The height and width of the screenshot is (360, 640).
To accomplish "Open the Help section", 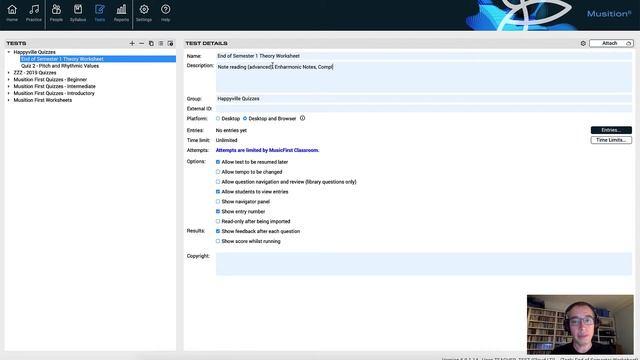I will 165,13.
